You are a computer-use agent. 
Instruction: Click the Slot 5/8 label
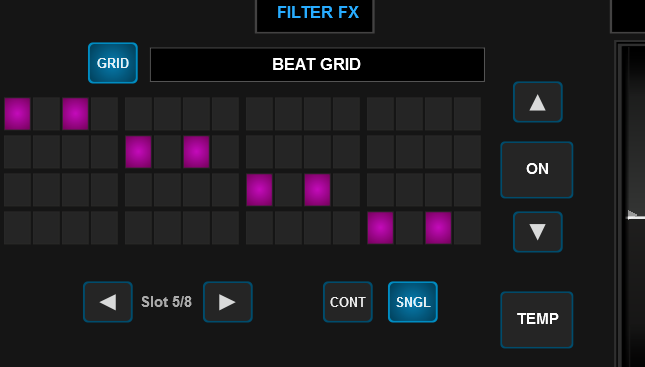tap(167, 302)
